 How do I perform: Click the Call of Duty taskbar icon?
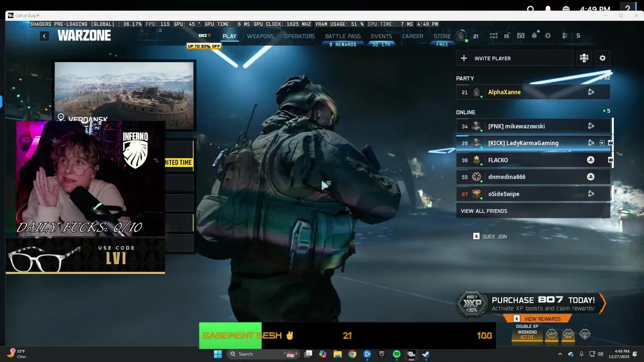411,354
